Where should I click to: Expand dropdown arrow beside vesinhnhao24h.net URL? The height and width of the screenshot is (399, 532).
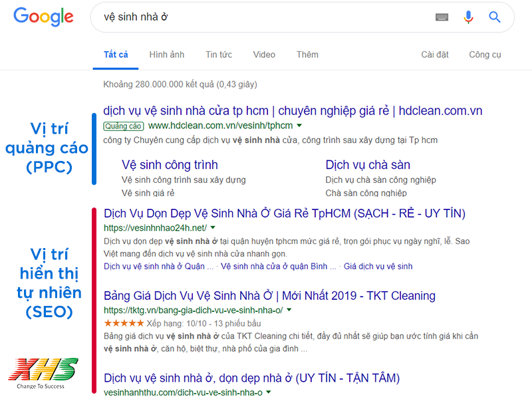[213, 227]
